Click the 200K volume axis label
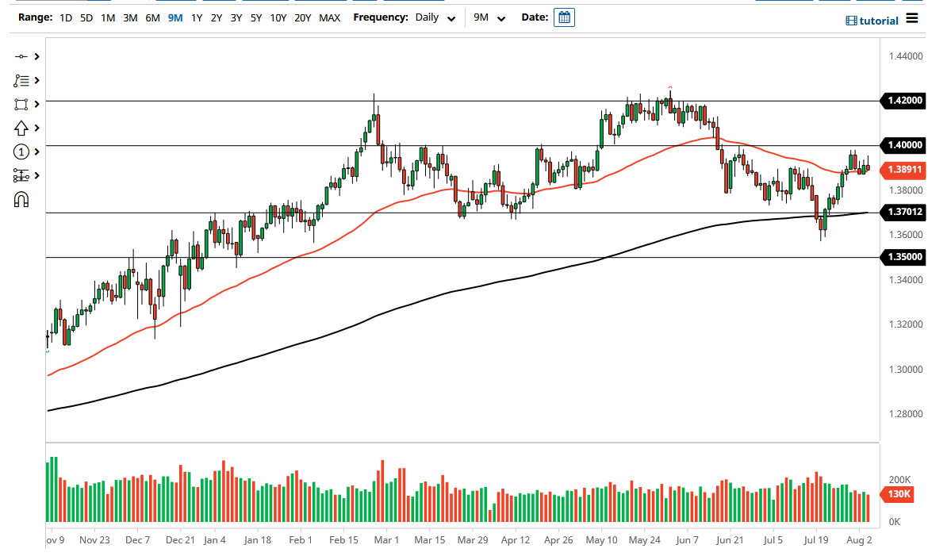 pyautogui.click(x=899, y=480)
